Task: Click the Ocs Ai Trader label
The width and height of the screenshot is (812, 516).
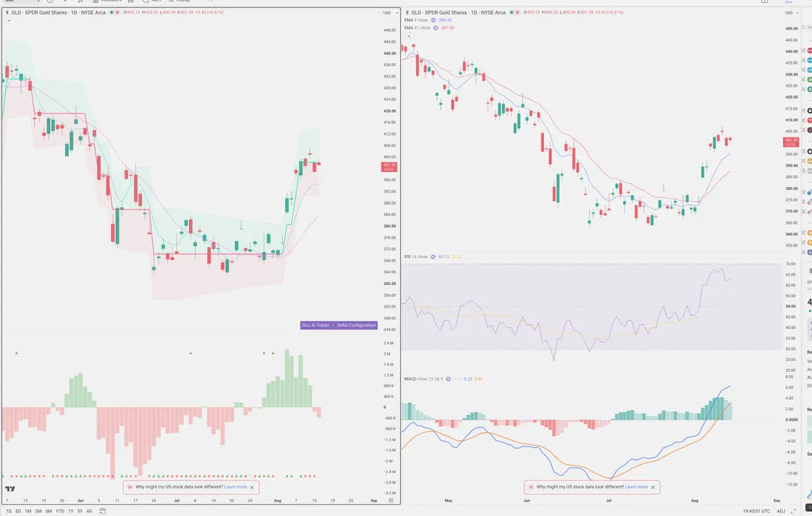Action: pyautogui.click(x=316, y=325)
